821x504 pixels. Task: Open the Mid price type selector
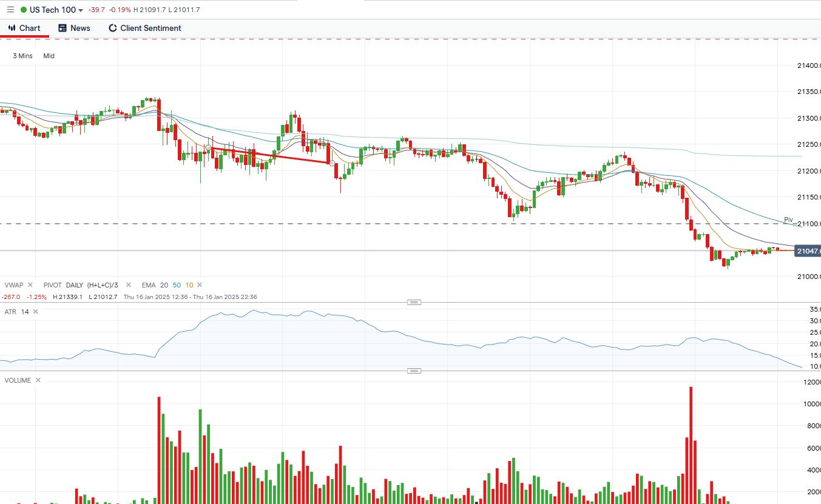click(49, 56)
